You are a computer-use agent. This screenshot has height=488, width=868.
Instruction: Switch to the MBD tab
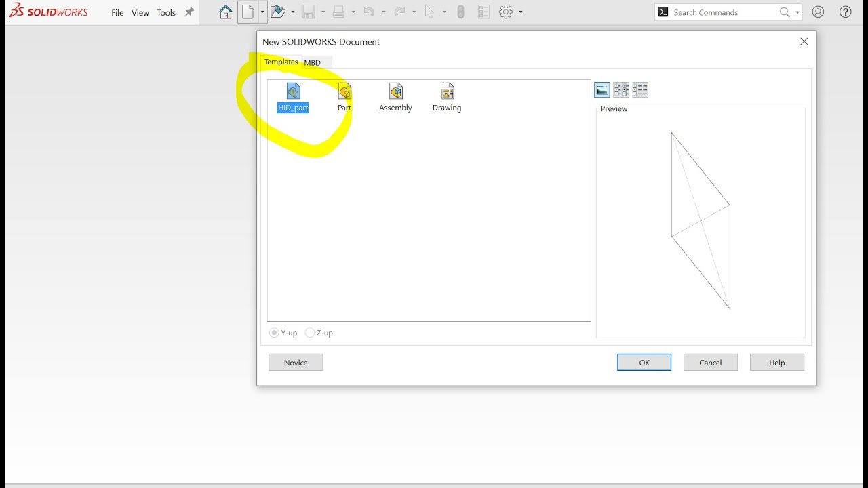coord(313,62)
